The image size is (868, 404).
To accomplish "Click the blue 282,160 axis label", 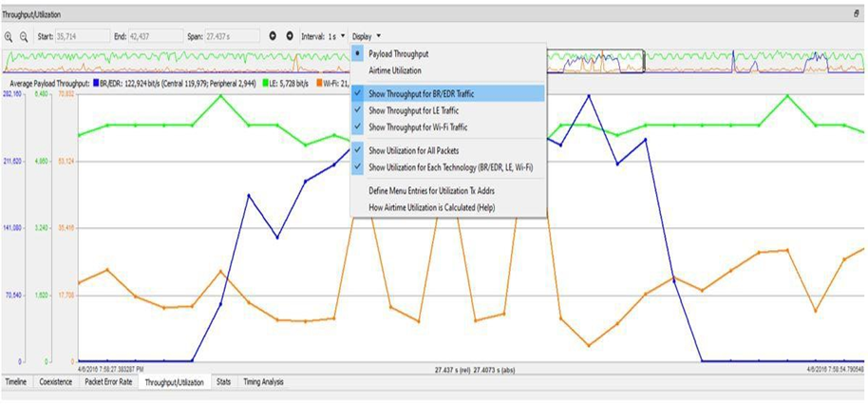I will 11,94.
